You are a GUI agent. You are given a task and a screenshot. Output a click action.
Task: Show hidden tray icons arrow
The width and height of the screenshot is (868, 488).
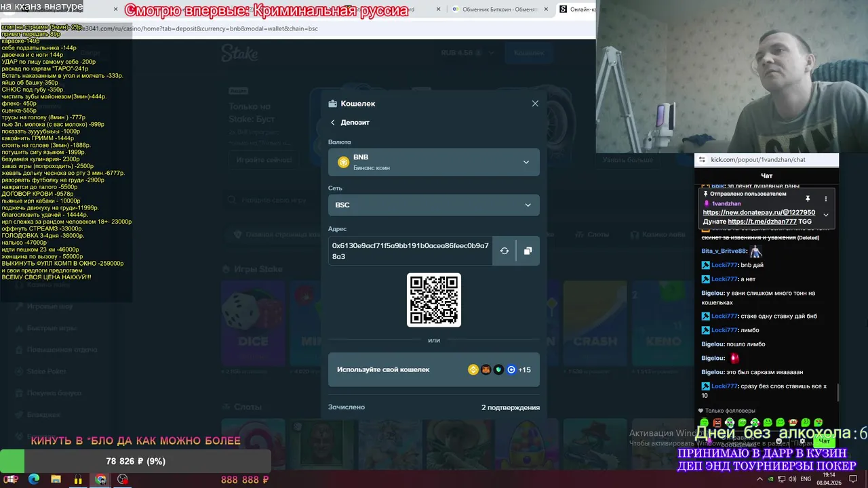(759, 479)
